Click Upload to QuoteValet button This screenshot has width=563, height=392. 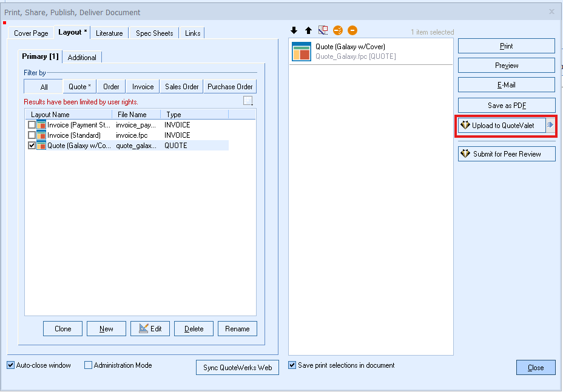[x=502, y=125]
